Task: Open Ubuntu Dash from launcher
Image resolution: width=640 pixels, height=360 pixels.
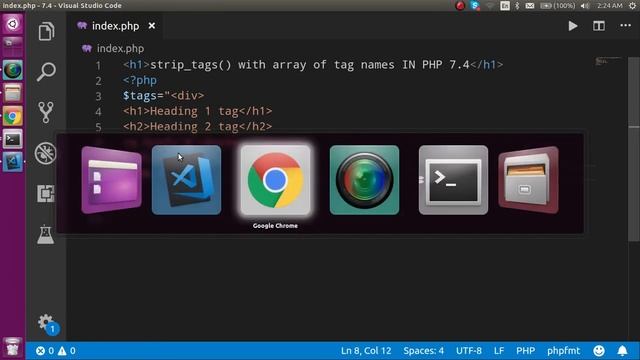Action: click(x=13, y=24)
